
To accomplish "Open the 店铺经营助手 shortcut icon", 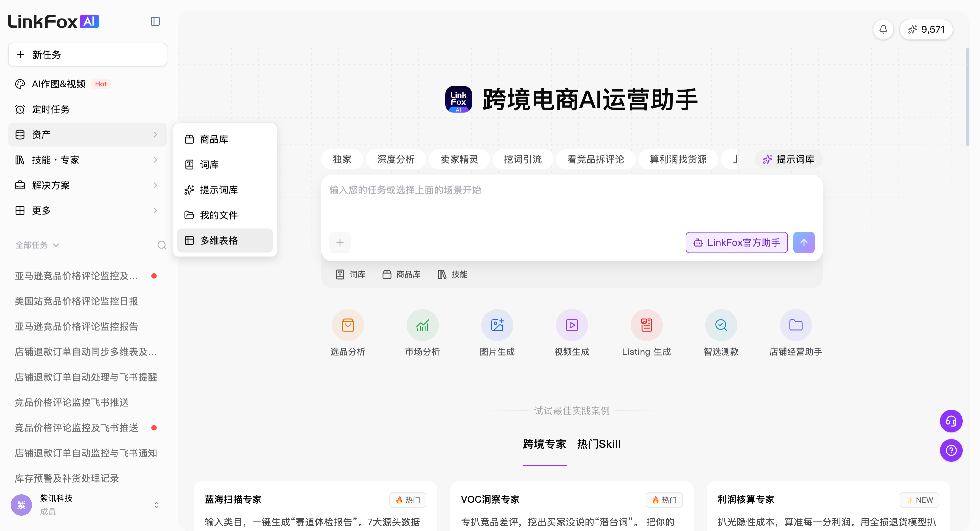I will coord(796,325).
